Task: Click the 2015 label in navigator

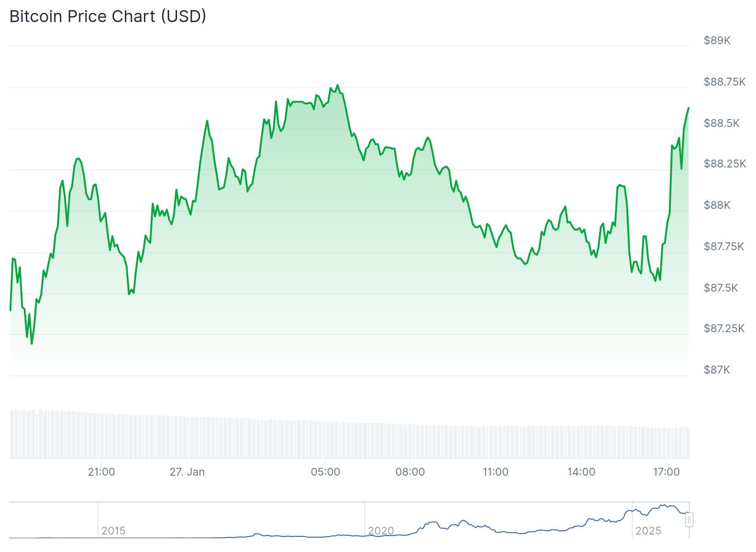Action: (113, 531)
